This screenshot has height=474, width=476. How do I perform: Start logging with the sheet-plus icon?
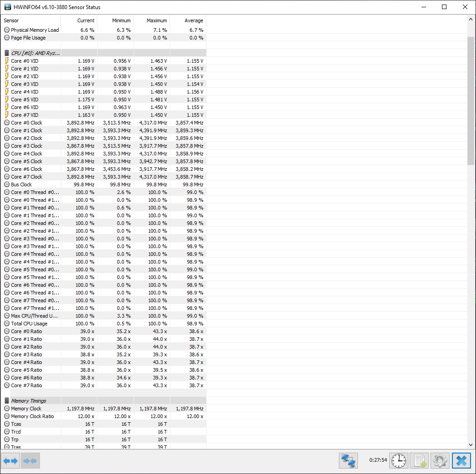tap(420, 461)
